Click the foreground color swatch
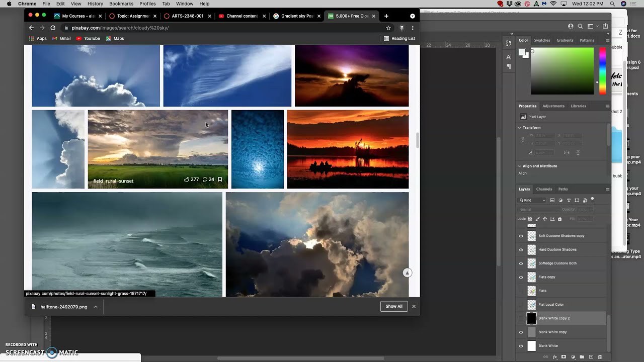644x362 pixels. coord(523,52)
